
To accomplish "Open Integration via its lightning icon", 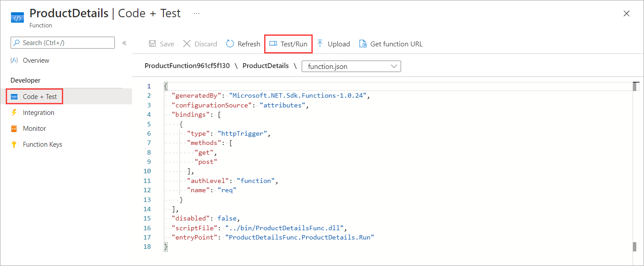I will [14, 113].
